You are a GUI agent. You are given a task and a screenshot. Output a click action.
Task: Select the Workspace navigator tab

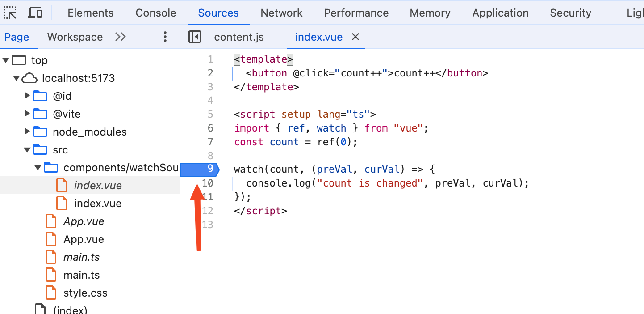75,37
